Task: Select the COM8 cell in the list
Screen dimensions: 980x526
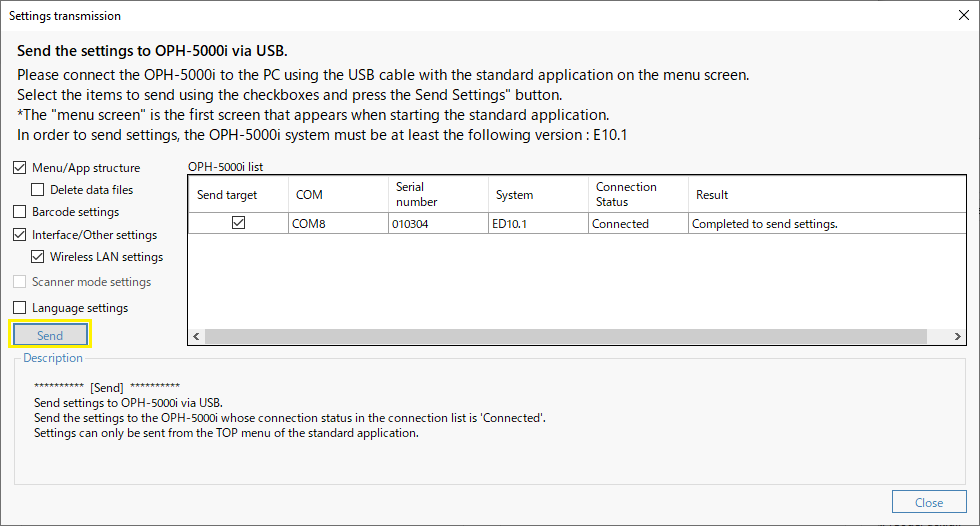Action: click(338, 224)
